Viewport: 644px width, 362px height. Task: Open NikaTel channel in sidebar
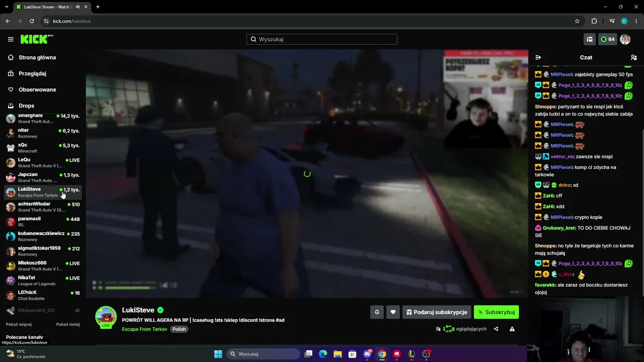43,281
